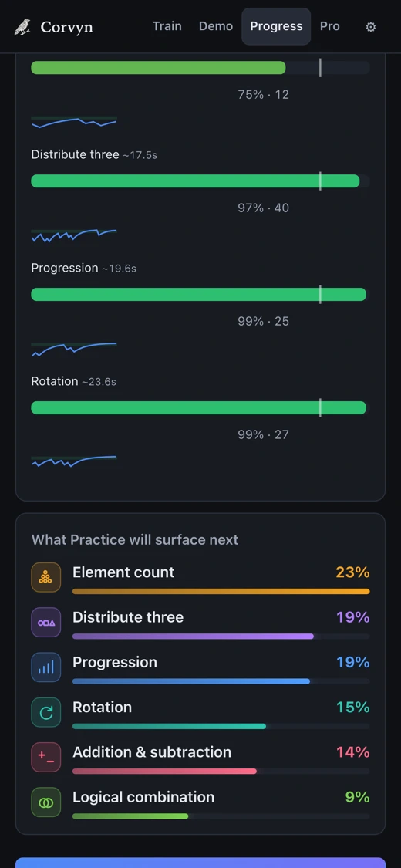Click the Rotation sparkline trend chart
The width and height of the screenshot is (401, 868).
point(74,461)
